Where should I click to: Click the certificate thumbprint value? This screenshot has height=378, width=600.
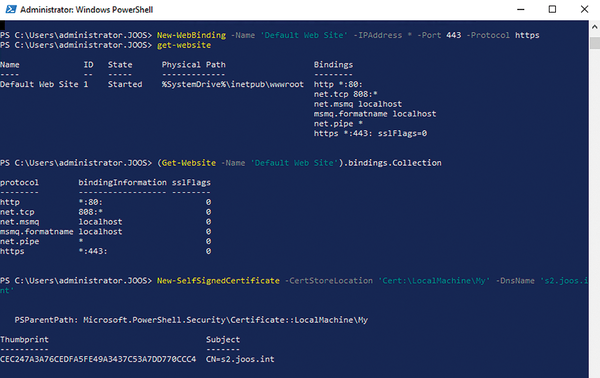point(98,359)
